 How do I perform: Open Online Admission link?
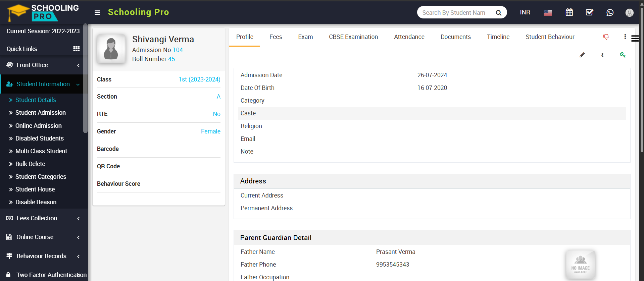[39, 126]
